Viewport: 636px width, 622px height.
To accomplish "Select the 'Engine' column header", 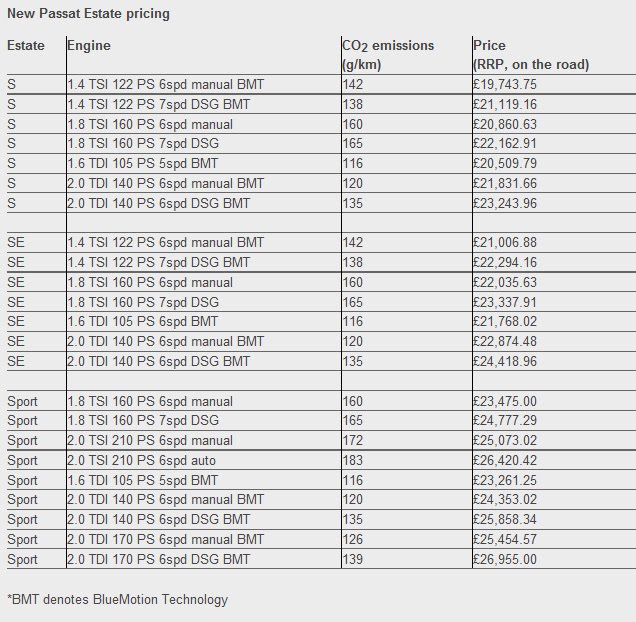I will (x=89, y=45).
